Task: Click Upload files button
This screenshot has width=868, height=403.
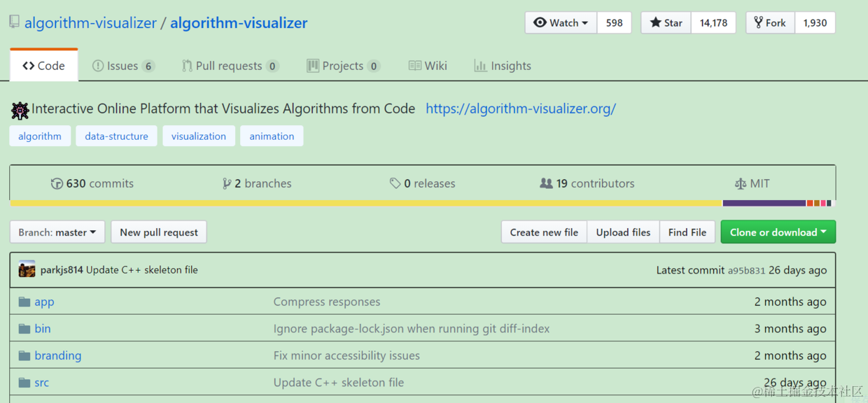Action: pyautogui.click(x=623, y=232)
